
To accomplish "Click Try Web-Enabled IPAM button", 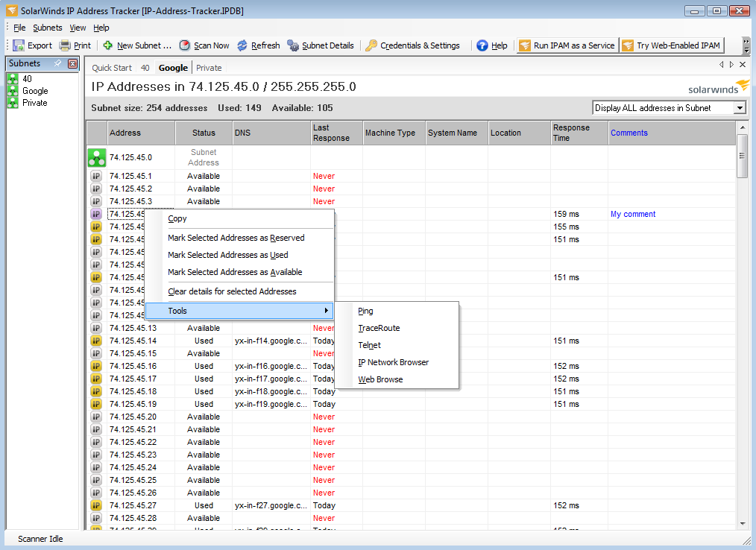I will (672, 45).
